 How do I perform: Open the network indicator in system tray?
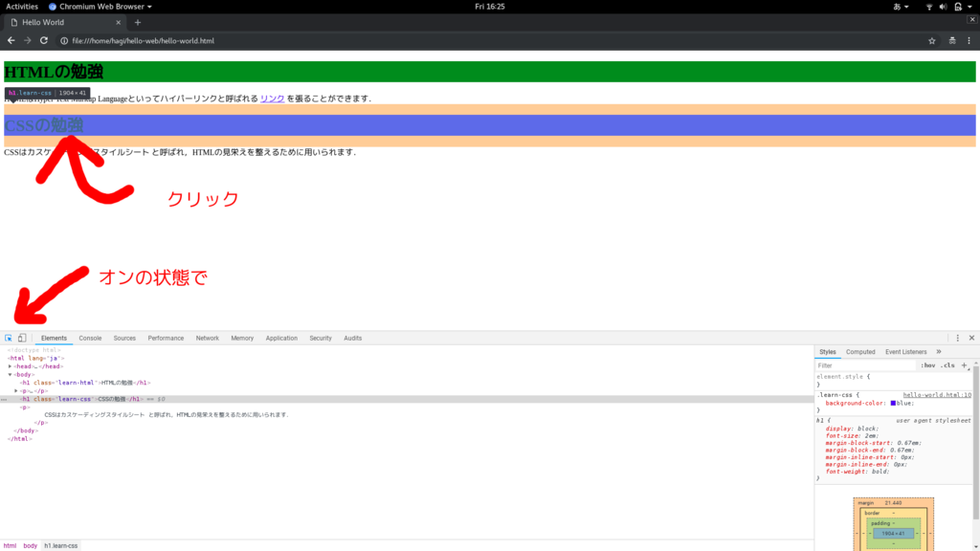pyautogui.click(x=929, y=7)
